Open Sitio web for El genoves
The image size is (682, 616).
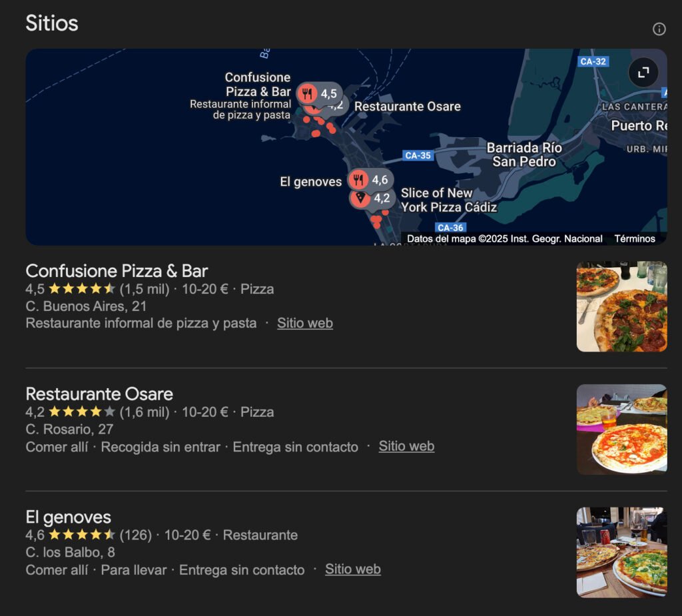coord(353,569)
